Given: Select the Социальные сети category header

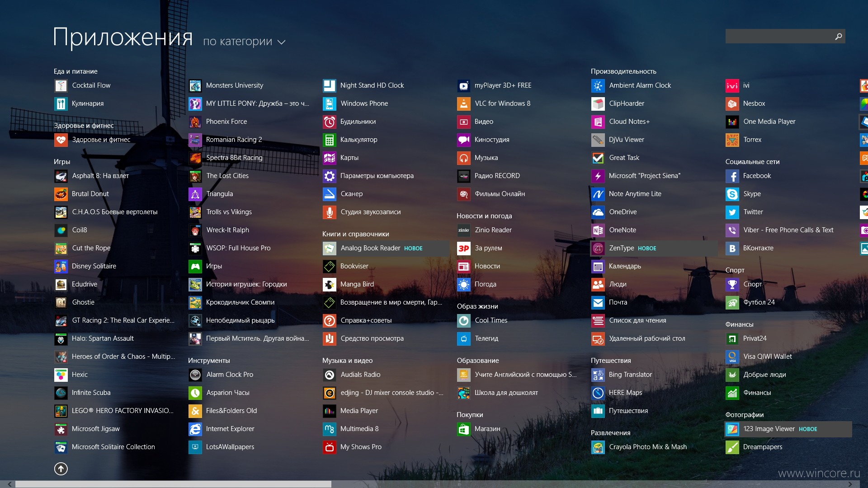Looking at the screenshot, I should 752,161.
